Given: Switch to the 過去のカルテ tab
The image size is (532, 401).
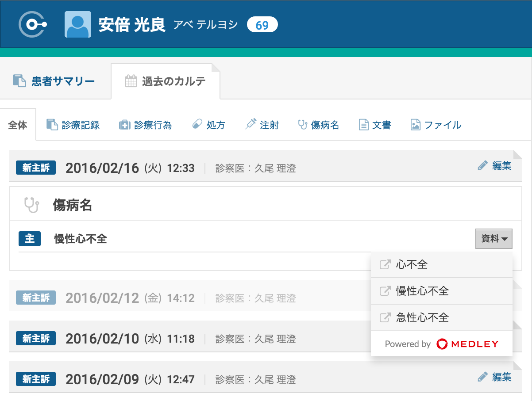Looking at the screenshot, I should [166, 81].
